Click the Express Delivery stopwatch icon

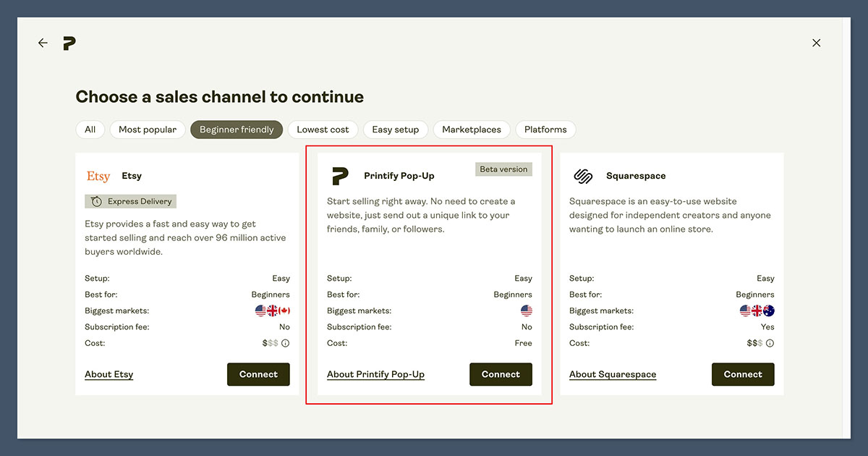[96, 202]
